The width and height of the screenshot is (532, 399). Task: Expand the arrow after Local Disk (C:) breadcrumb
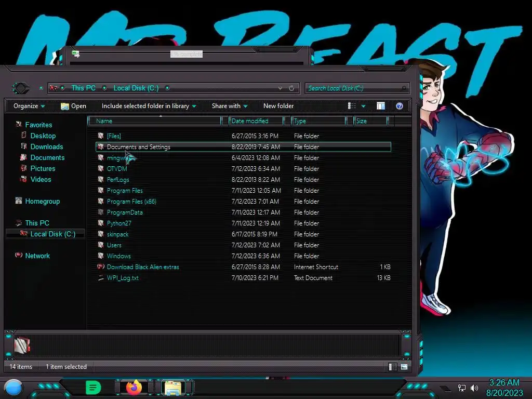167,88
